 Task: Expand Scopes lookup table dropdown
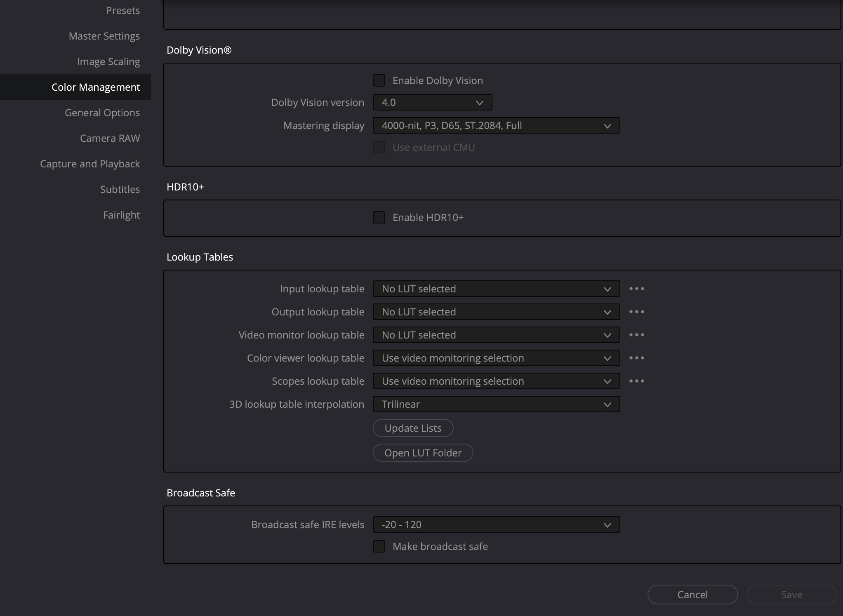(496, 381)
